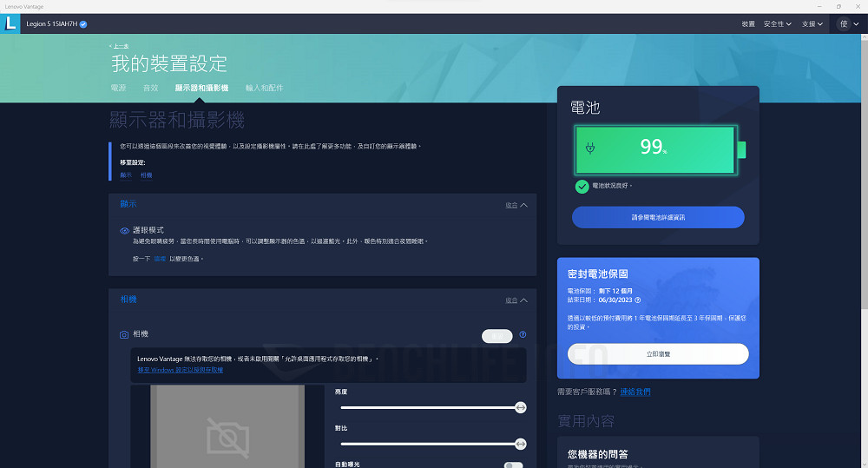Click the 立即瀏覽 browse now button
The height and width of the screenshot is (468, 868).
click(x=658, y=354)
